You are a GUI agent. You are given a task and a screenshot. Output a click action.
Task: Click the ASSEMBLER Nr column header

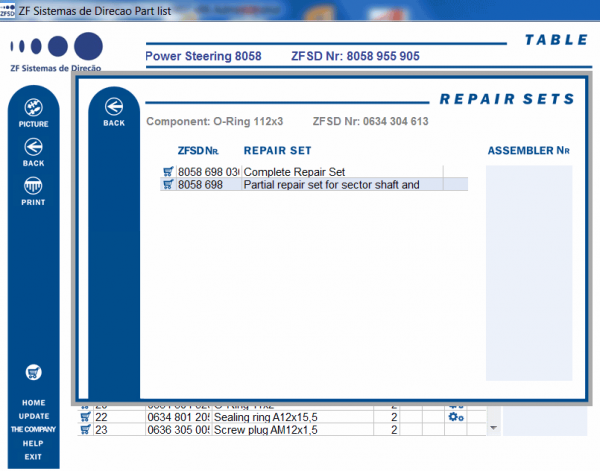click(x=528, y=151)
